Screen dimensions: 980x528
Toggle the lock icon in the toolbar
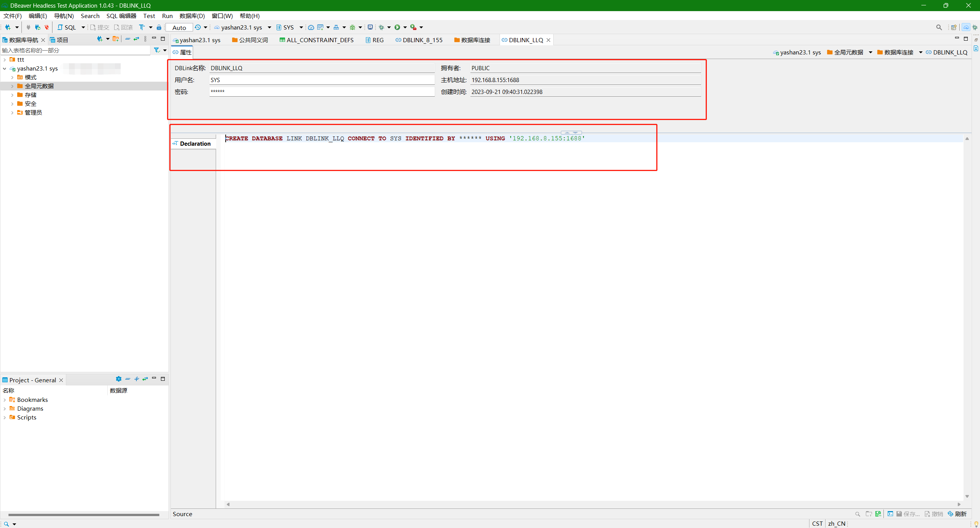[159, 27]
